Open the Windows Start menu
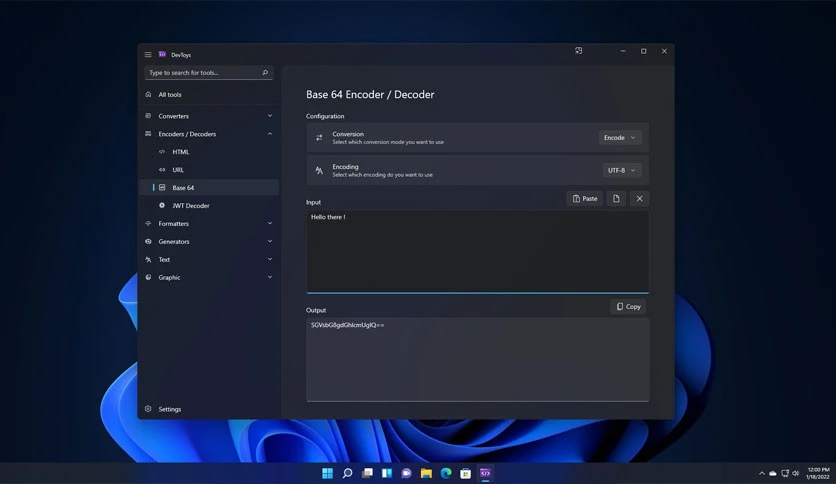The image size is (836, 484). [327, 473]
